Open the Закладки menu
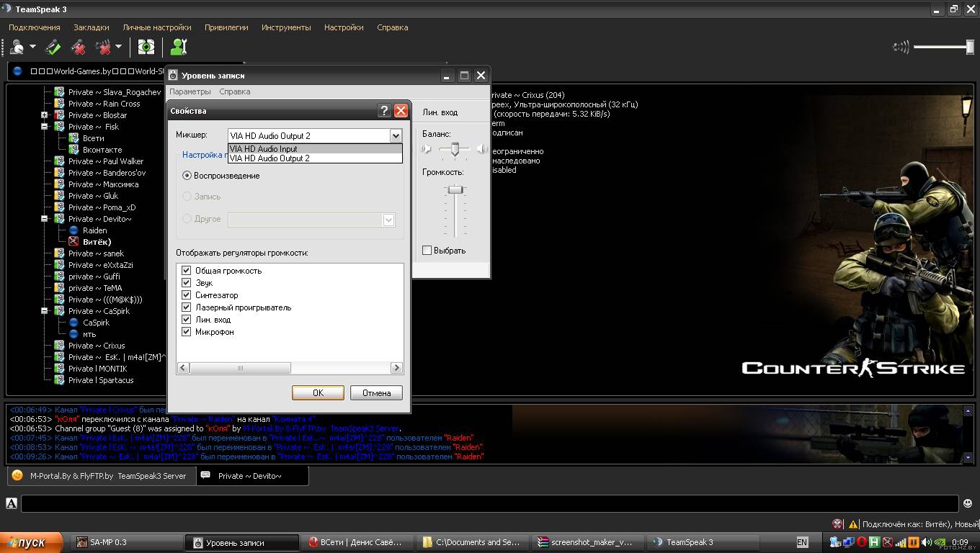980x553 pixels. (x=92, y=27)
